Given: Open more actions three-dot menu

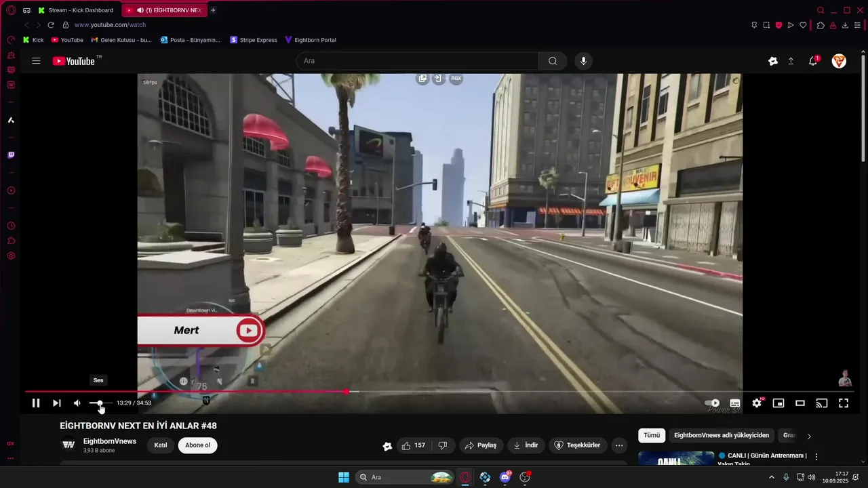Looking at the screenshot, I should [619, 445].
